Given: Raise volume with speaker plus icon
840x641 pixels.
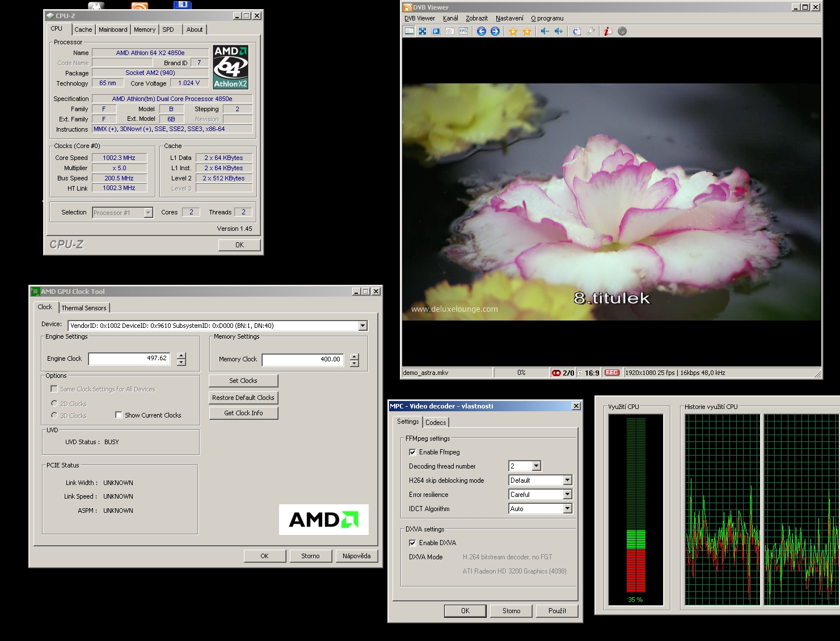Looking at the screenshot, I should 559,31.
